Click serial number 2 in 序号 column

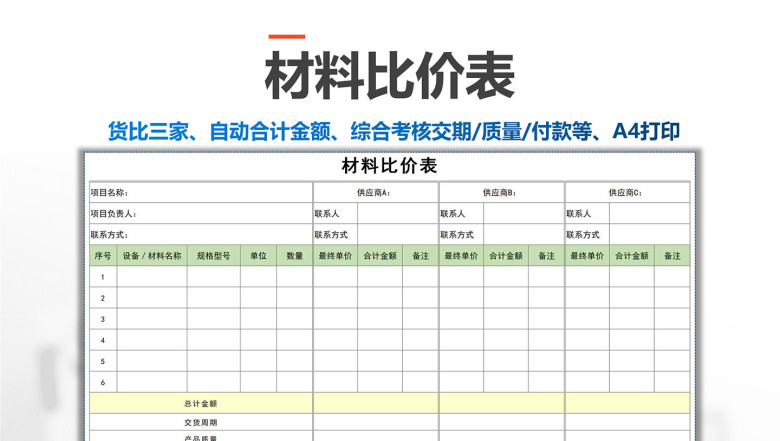[x=103, y=298]
